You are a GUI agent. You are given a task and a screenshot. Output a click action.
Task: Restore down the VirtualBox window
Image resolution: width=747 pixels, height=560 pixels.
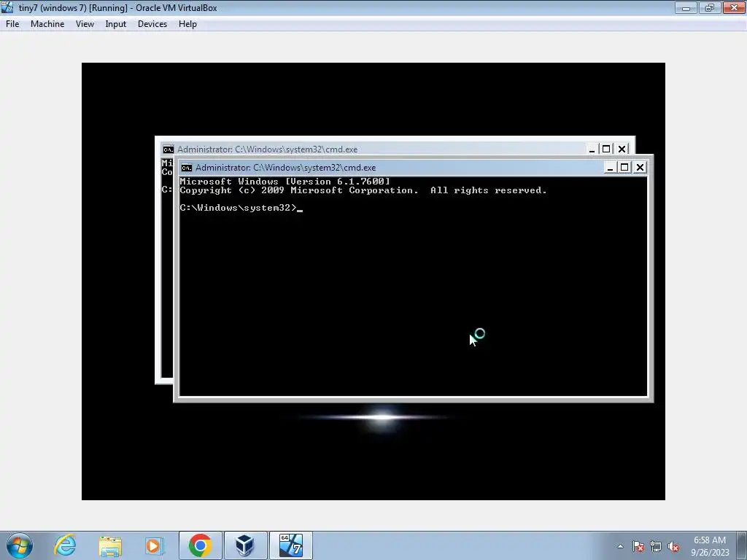pos(709,7)
